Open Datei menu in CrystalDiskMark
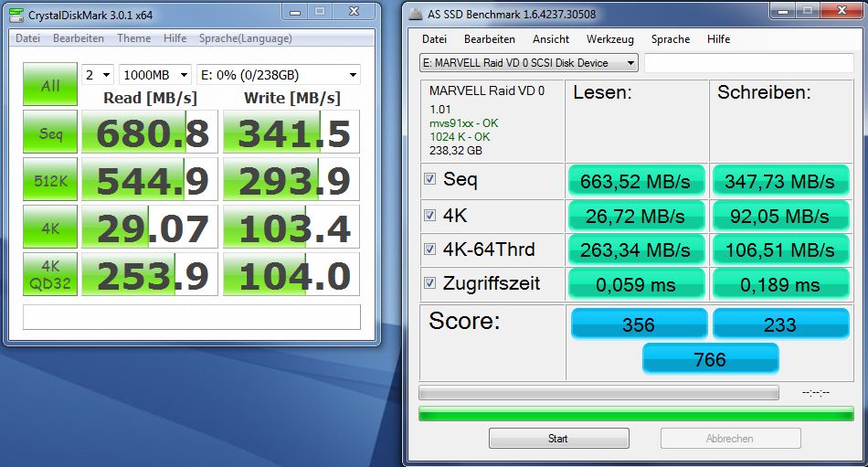Viewport: 868px width, 467px height. [27, 38]
